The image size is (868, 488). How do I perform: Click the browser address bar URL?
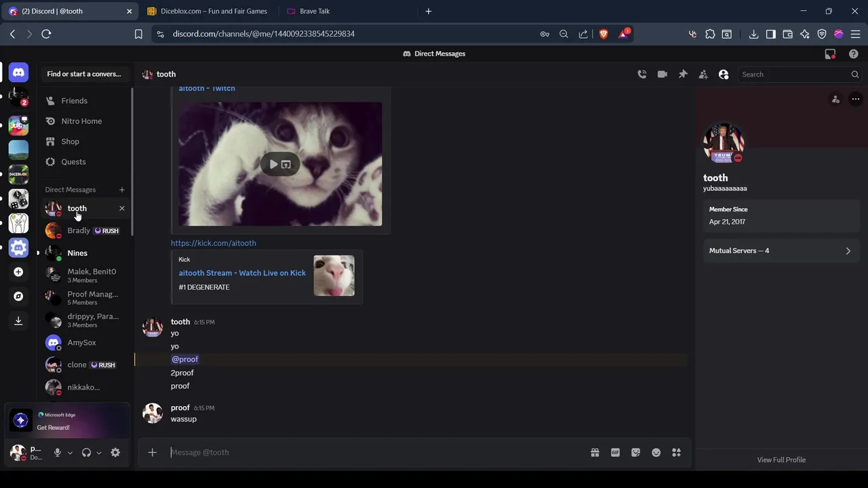(264, 34)
